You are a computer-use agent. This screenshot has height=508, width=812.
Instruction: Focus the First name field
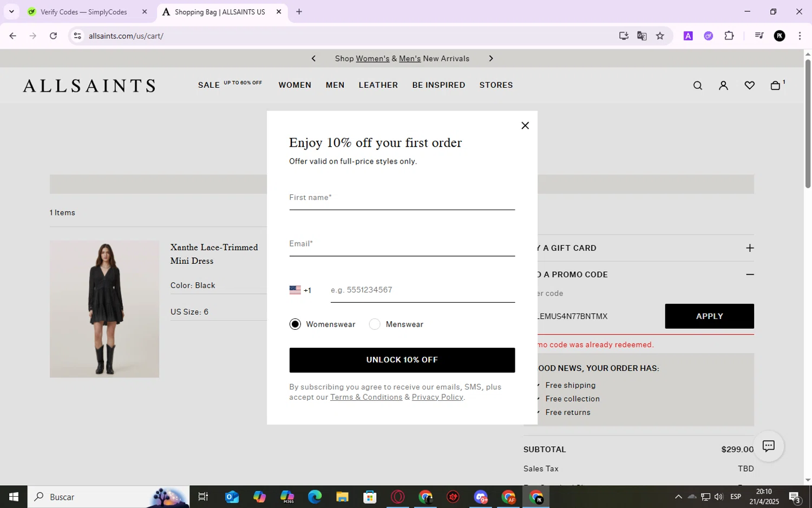(402, 198)
